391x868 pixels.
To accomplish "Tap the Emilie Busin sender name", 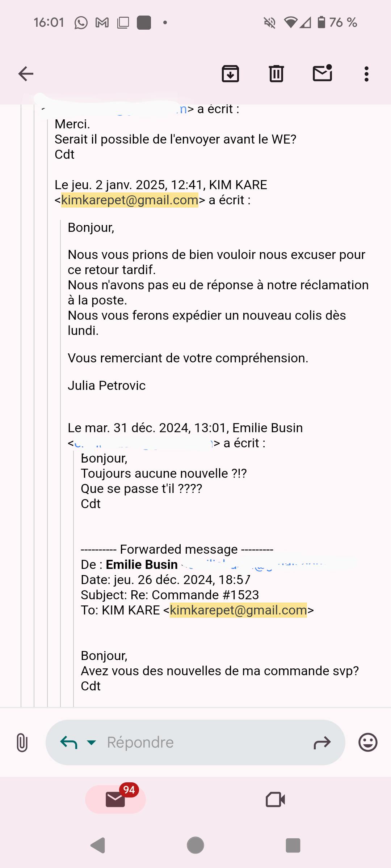I will [142, 565].
